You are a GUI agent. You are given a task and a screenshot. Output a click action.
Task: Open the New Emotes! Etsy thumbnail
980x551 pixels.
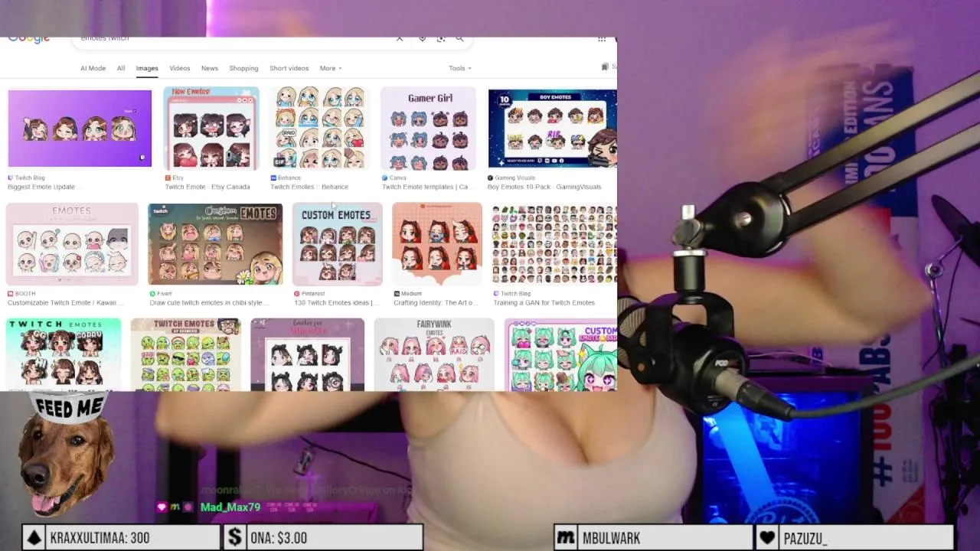coord(211,129)
